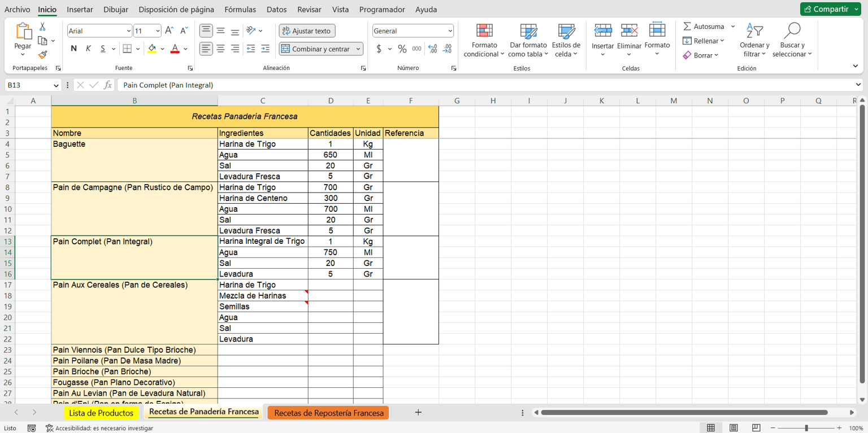Toggle italic K formatting
This screenshot has height=433, width=868.
(x=88, y=49)
